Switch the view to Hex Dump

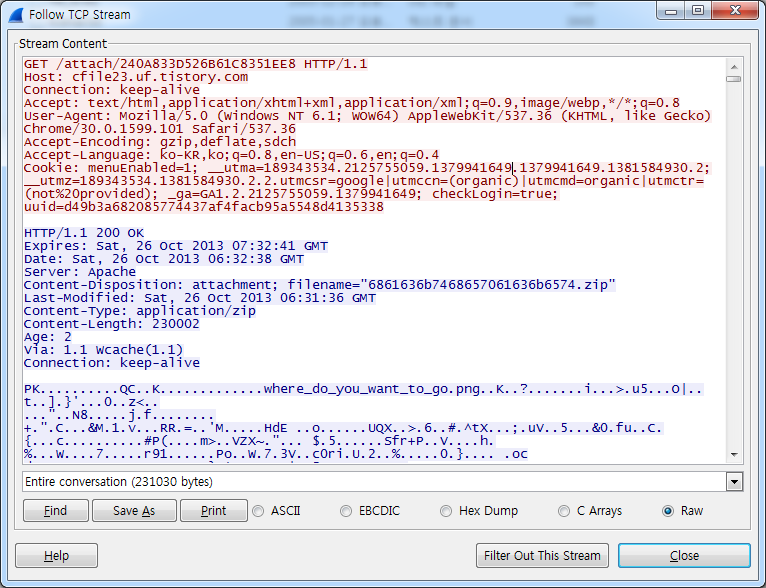(445, 511)
